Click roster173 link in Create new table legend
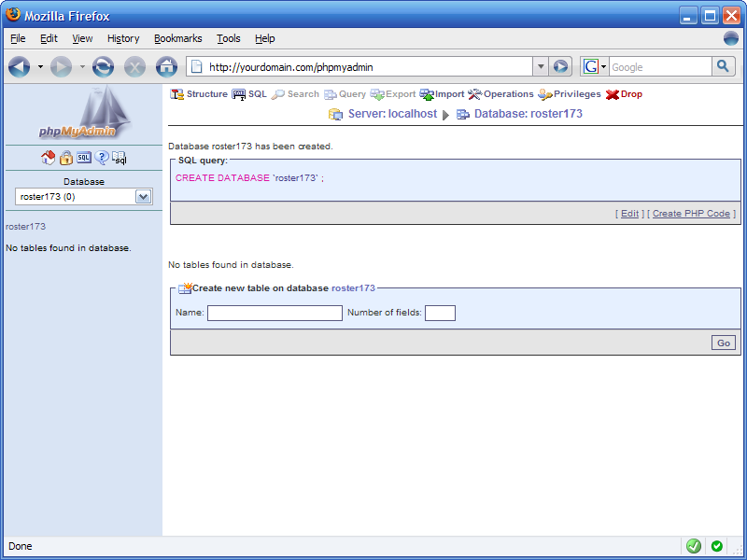Screen dimensions: 747x560 353,288
